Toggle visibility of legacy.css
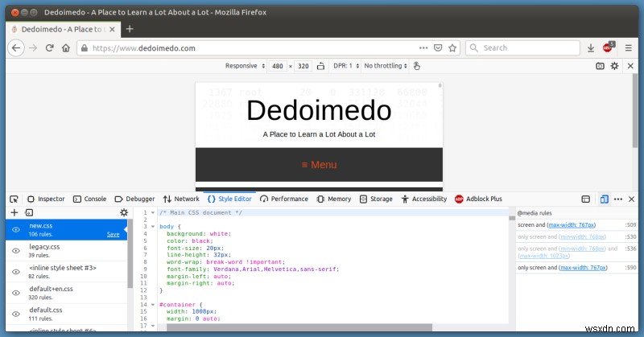Screen dimensions: 644x337 (16, 251)
